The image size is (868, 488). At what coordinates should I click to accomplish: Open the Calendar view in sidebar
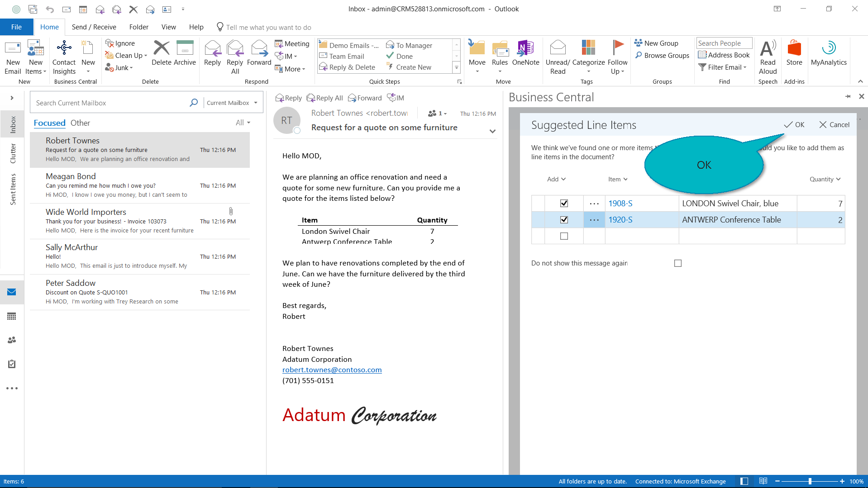(12, 316)
